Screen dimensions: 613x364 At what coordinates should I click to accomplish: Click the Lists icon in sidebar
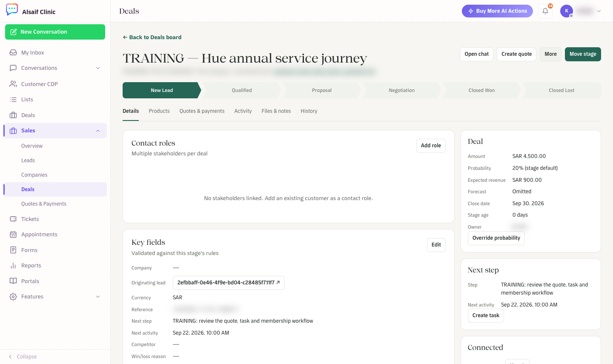point(13,100)
